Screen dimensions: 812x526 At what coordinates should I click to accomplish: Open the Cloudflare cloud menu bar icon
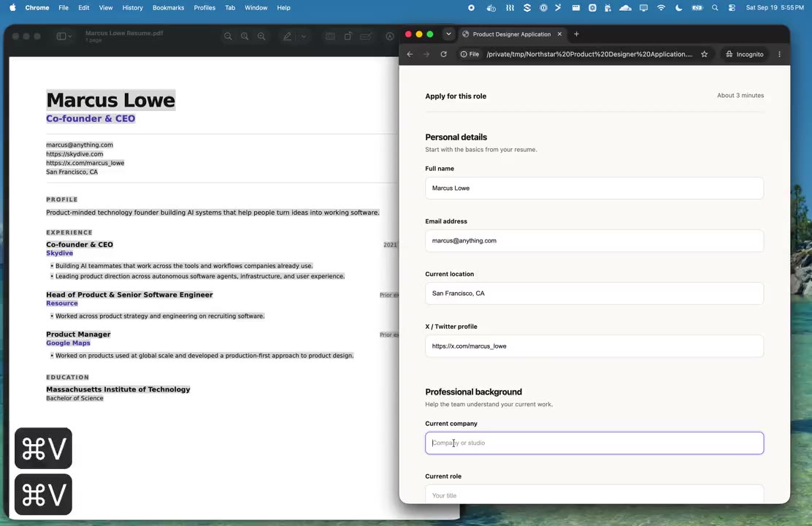[626, 8]
